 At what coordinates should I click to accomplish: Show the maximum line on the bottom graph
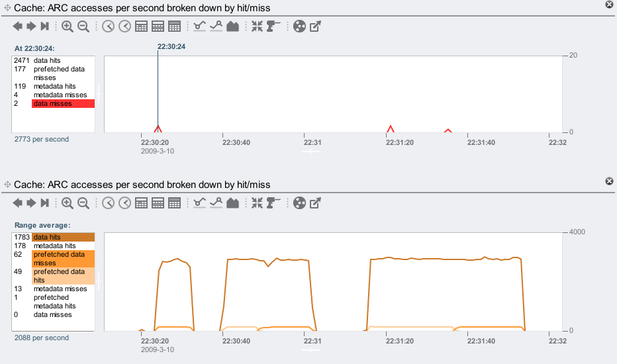click(x=216, y=203)
